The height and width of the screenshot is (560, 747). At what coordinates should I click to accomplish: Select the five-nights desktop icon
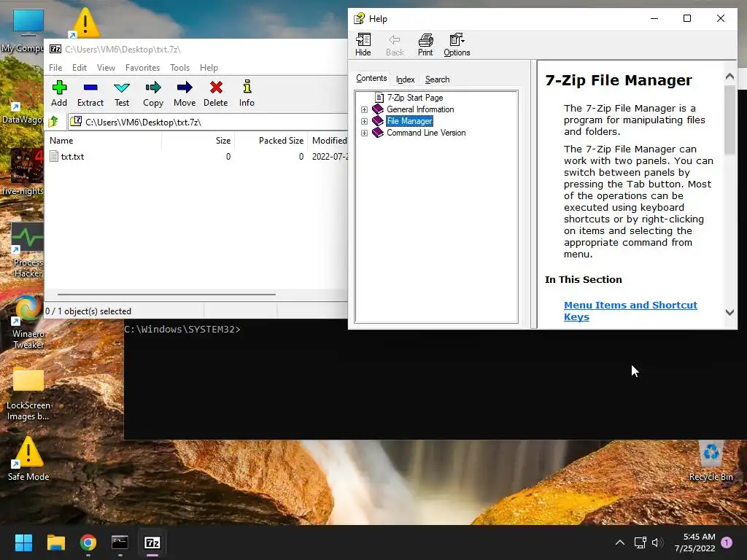(23, 172)
